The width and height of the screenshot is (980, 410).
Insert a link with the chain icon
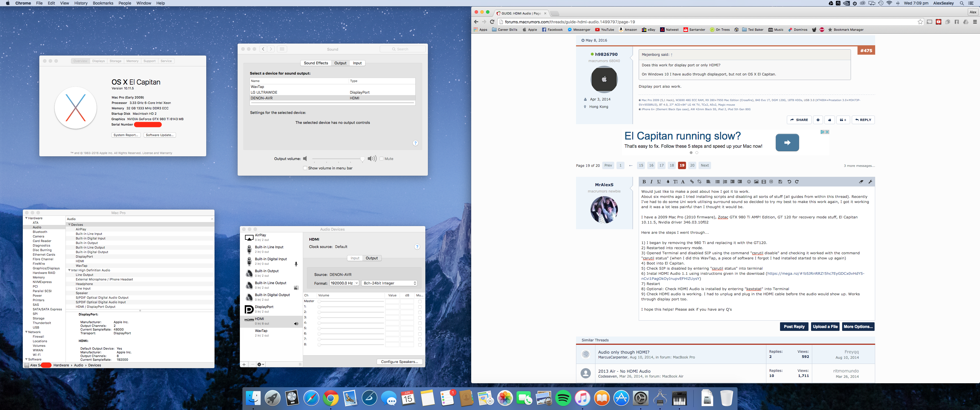tap(692, 182)
